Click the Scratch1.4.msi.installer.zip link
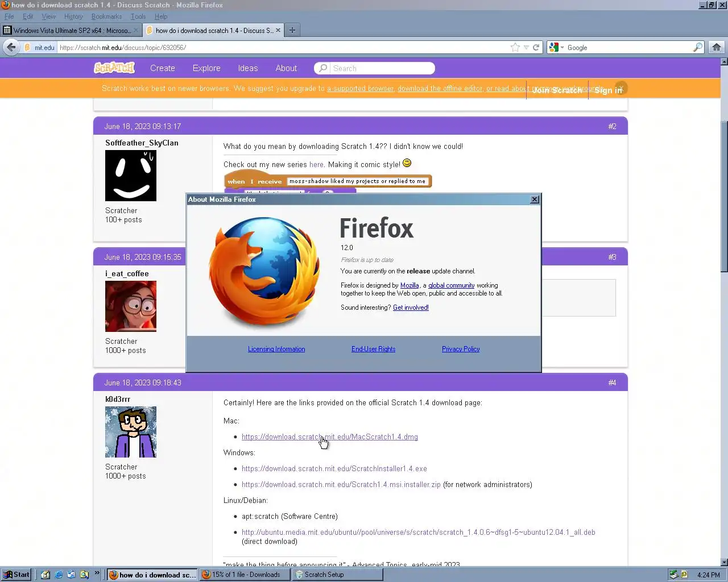Viewport: 728px width, 582px height. click(341, 485)
